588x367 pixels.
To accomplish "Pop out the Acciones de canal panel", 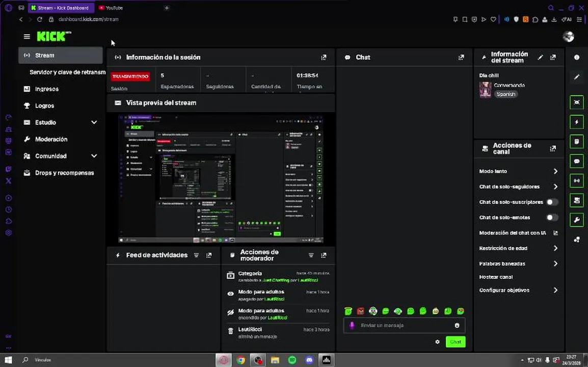I will (553, 149).
